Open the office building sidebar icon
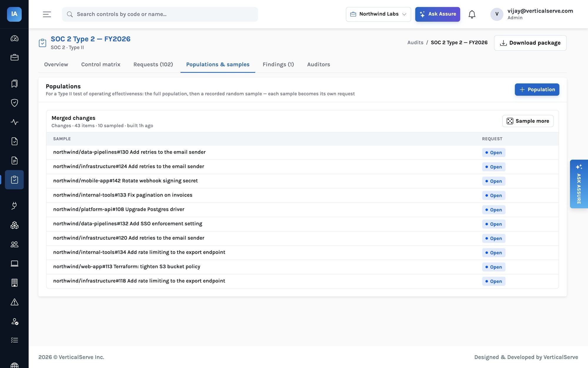 click(x=14, y=283)
